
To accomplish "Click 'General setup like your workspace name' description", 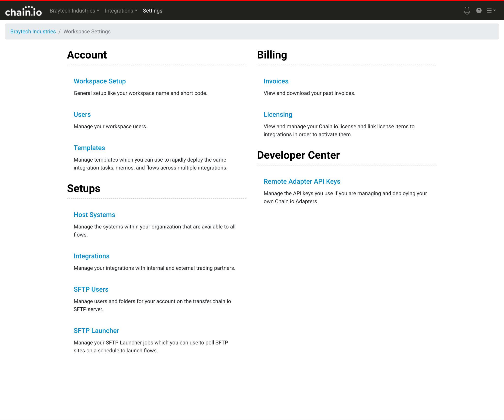I will tap(141, 93).
